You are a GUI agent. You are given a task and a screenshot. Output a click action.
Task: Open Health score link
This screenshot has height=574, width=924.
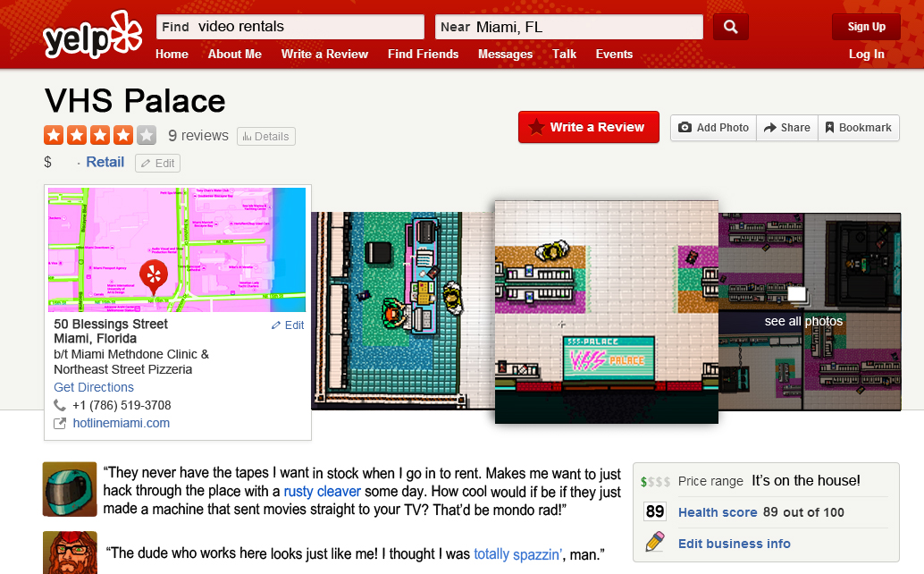[x=718, y=512]
